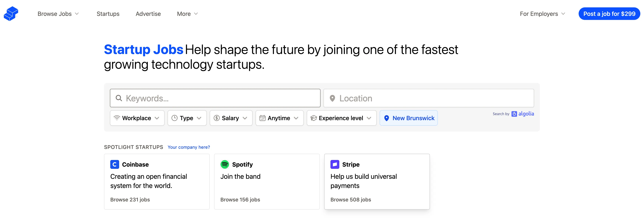Click the site logo in the top left
The width and height of the screenshot is (644, 223).
coord(11,14)
